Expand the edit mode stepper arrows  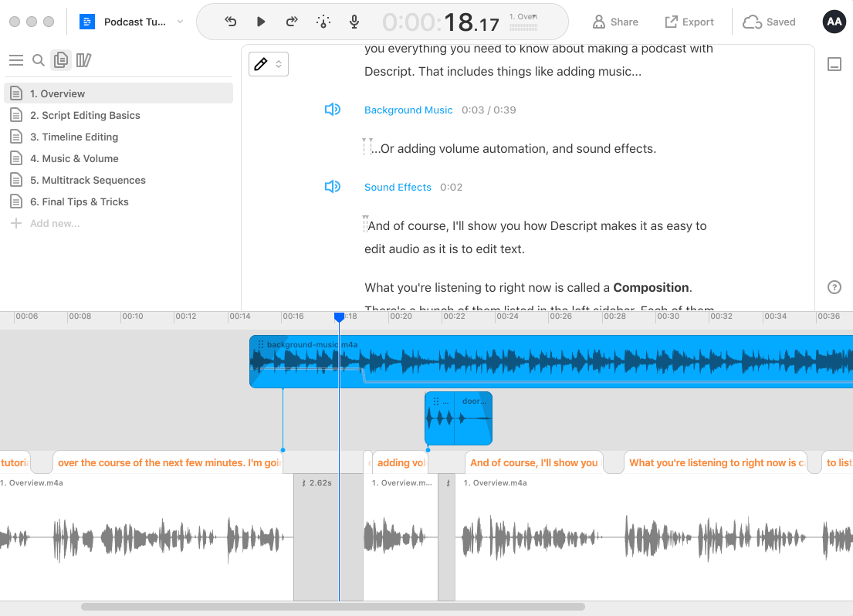279,64
